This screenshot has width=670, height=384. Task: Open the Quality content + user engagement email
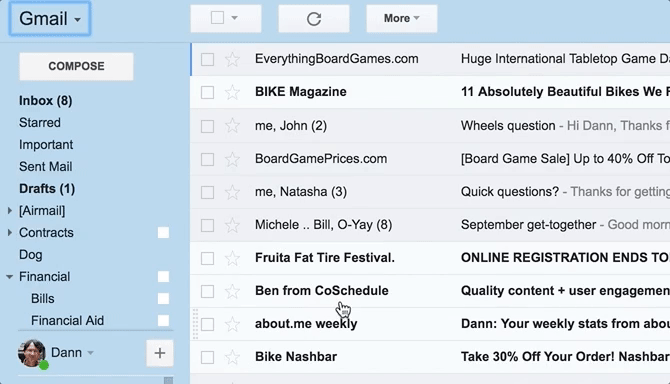pyautogui.click(x=565, y=291)
